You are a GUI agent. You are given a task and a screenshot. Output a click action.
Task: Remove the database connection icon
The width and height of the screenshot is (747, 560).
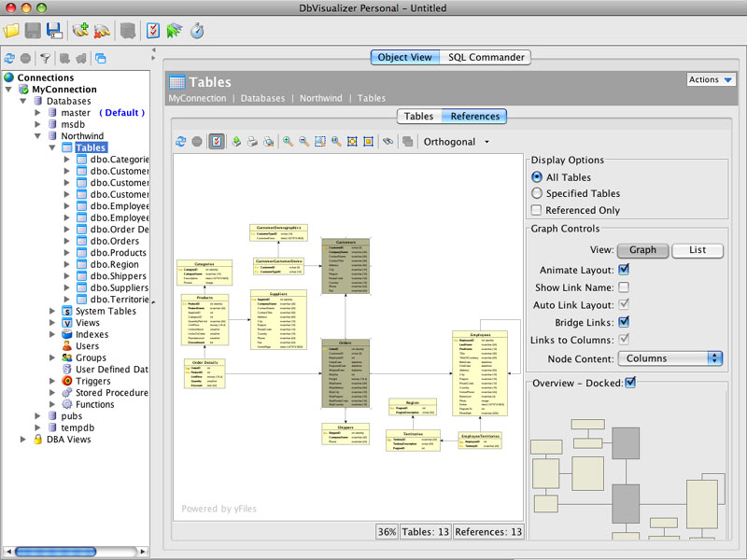coord(102,31)
